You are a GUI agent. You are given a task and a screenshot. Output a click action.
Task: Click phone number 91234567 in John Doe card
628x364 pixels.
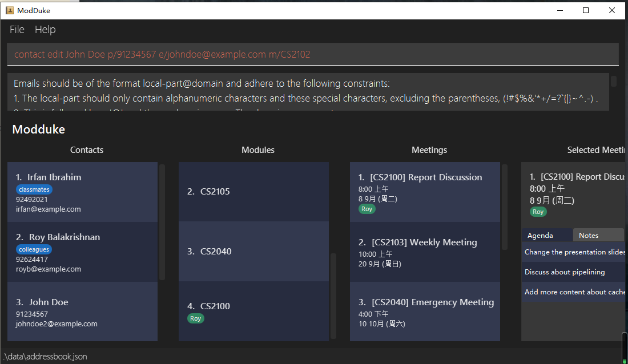coord(31,314)
